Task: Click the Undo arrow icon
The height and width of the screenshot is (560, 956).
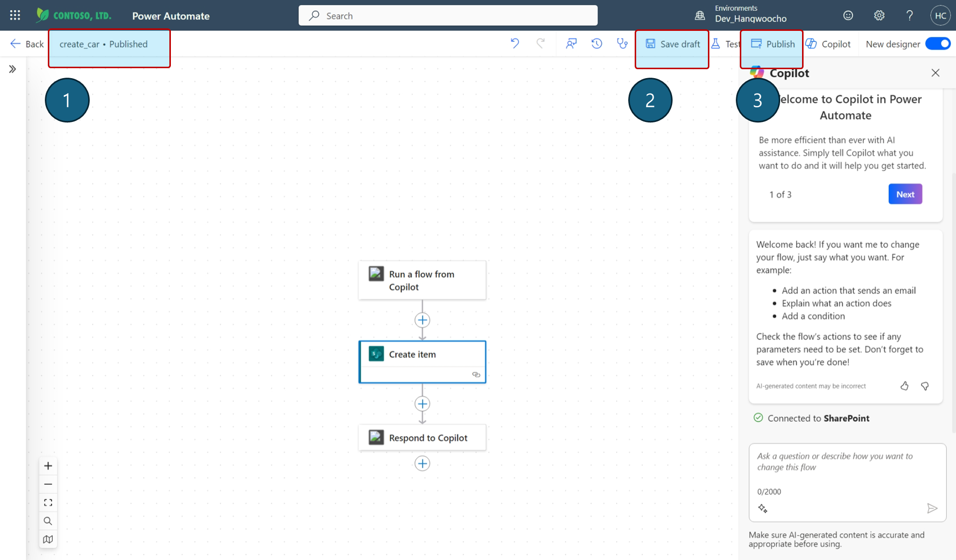Action: 515,44
